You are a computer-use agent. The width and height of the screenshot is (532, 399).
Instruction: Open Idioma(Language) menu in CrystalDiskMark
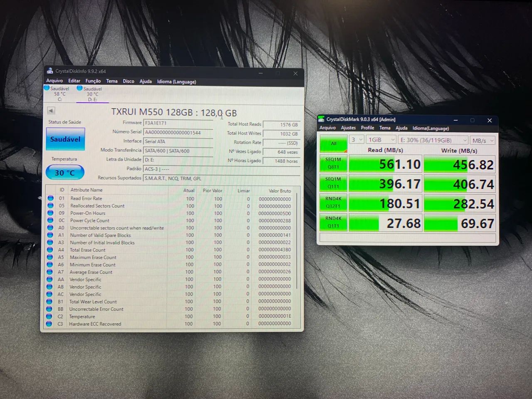pos(431,128)
